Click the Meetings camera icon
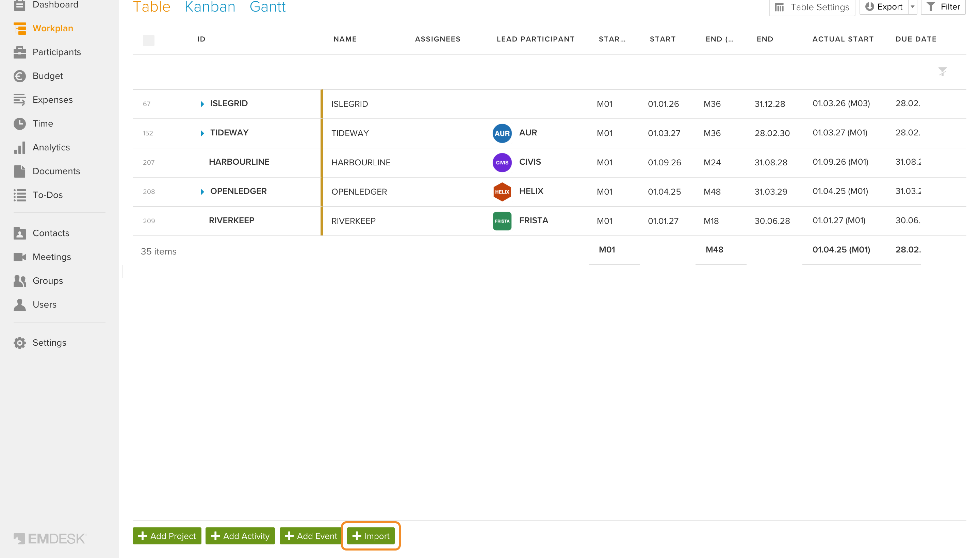The width and height of the screenshot is (980, 558). point(19,257)
